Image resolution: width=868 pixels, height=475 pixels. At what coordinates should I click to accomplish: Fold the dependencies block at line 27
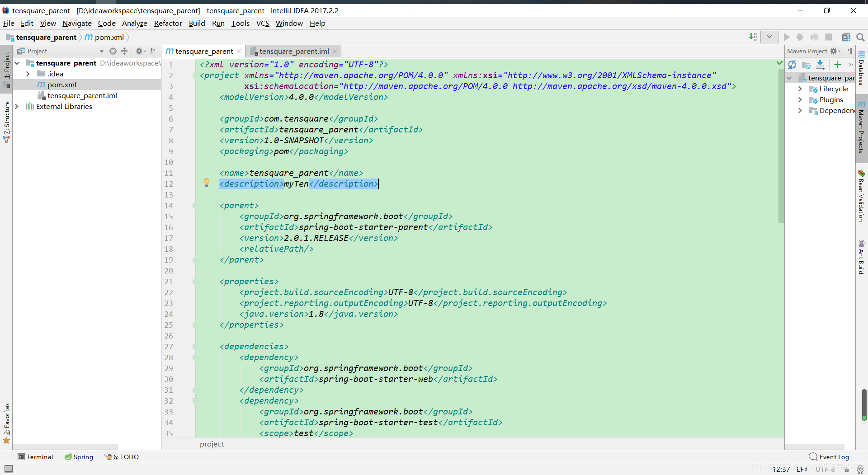point(195,347)
